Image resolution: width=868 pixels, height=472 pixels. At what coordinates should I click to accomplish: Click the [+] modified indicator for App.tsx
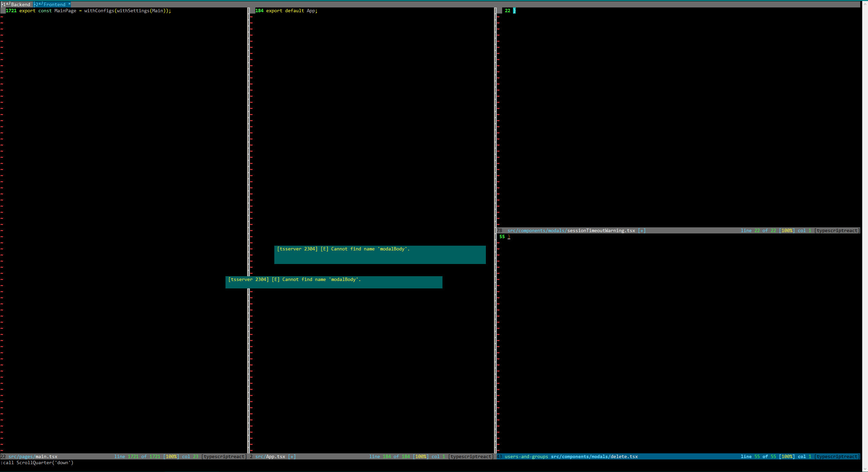click(292, 456)
